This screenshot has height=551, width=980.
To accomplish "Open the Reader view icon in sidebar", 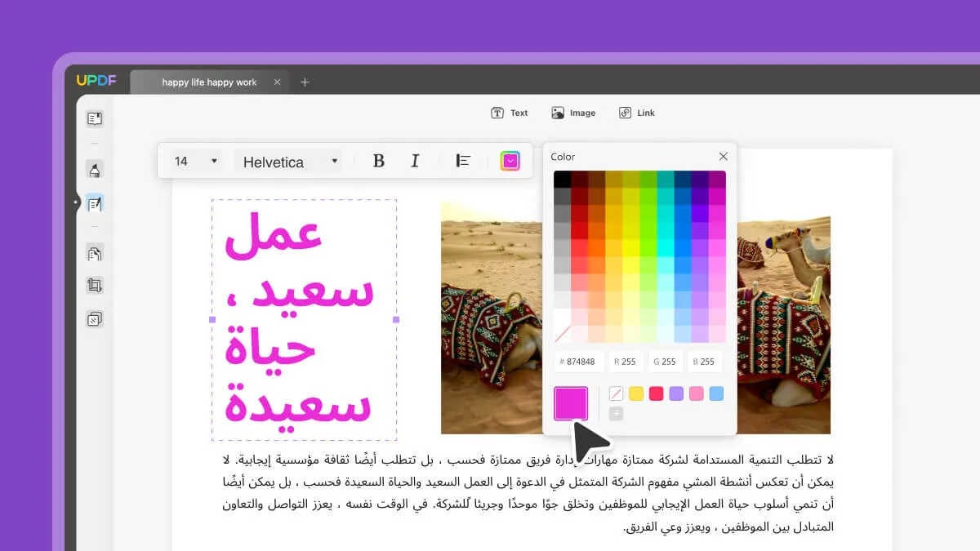I will [x=95, y=118].
